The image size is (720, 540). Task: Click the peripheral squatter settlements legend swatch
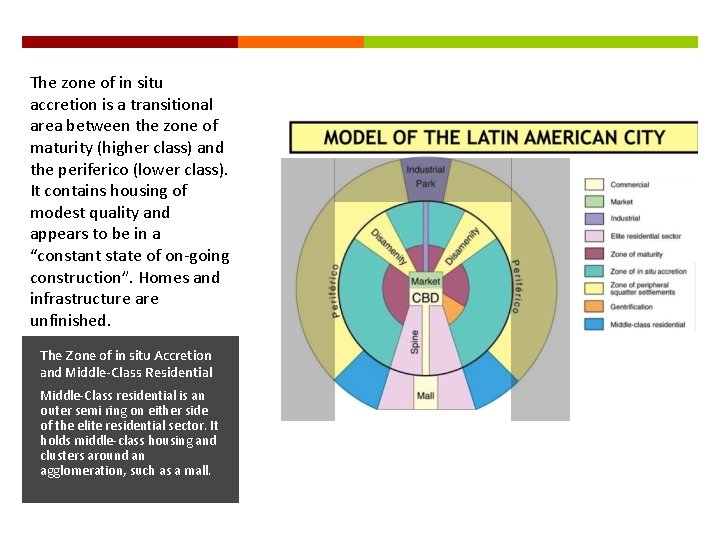coord(594,288)
